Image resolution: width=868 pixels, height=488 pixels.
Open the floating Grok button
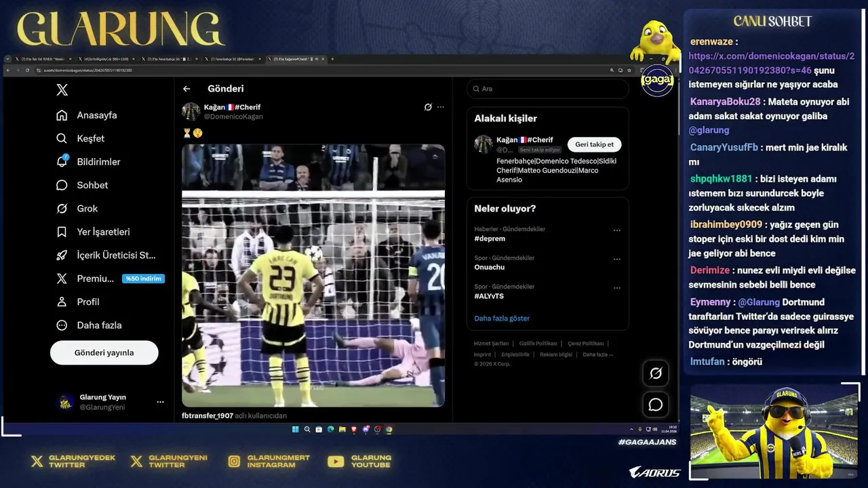pos(656,373)
